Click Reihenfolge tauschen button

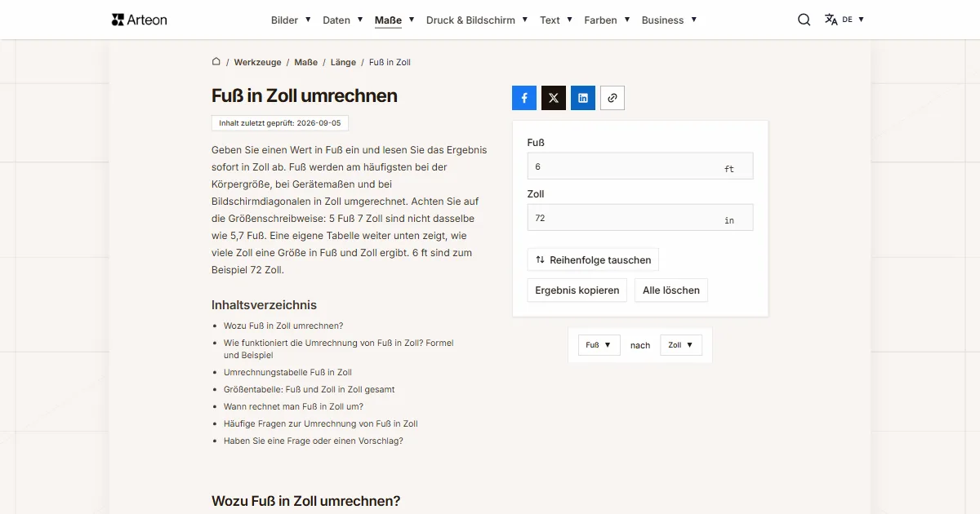tap(593, 260)
